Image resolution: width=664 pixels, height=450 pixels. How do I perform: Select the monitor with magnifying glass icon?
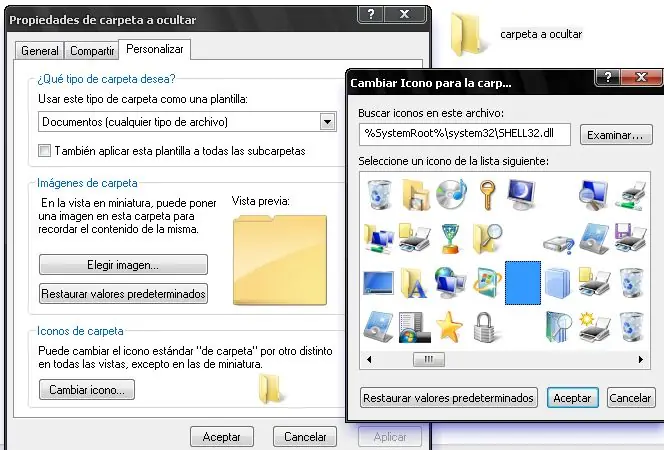tap(594, 195)
